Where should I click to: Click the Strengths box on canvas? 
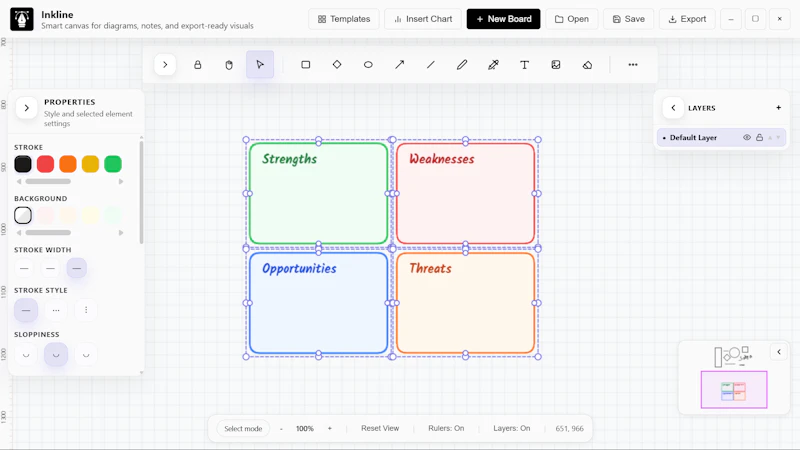(x=318, y=194)
